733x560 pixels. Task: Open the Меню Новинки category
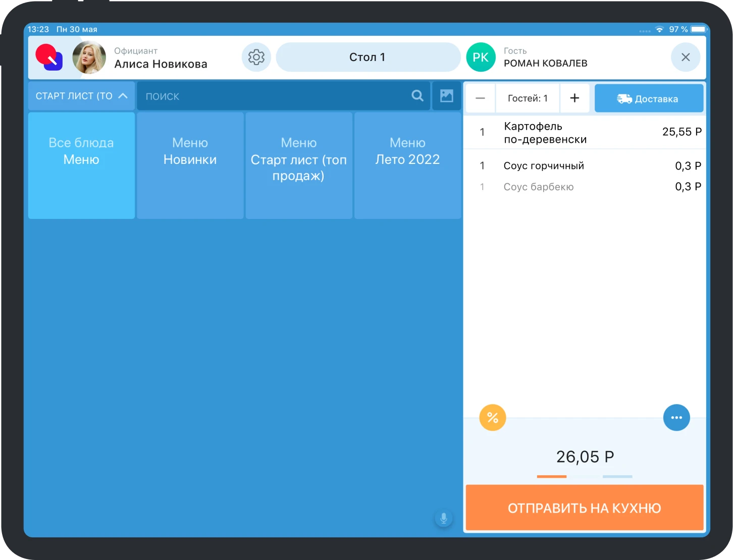click(x=190, y=165)
